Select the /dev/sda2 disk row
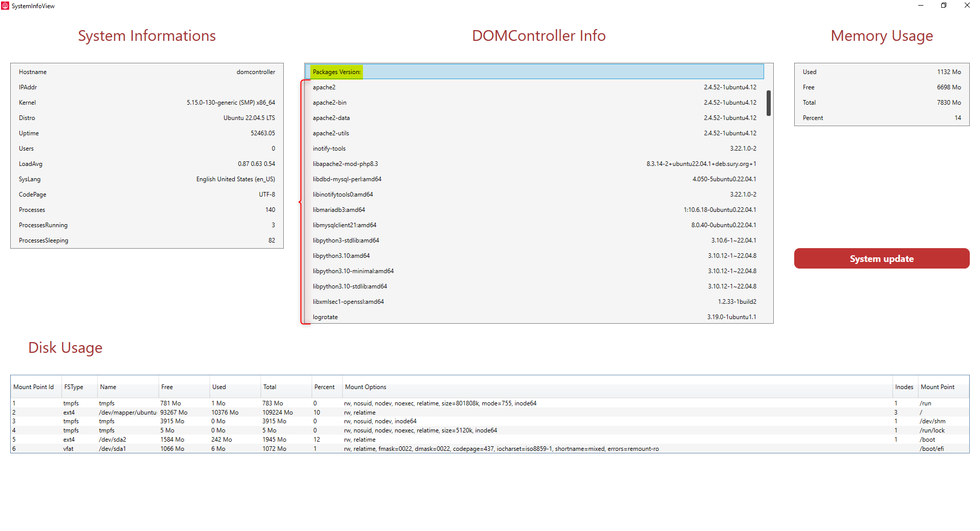980x531 pixels. (x=490, y=440)
